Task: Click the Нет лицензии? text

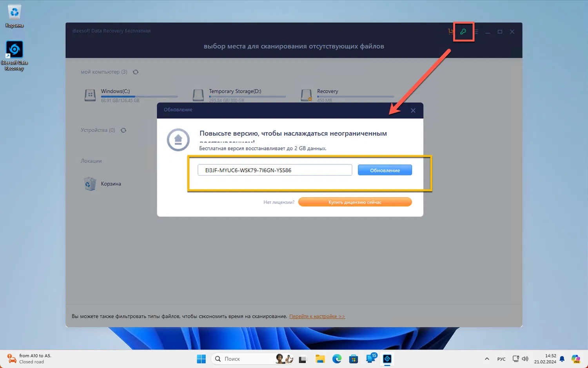Action: coord(279,202)
